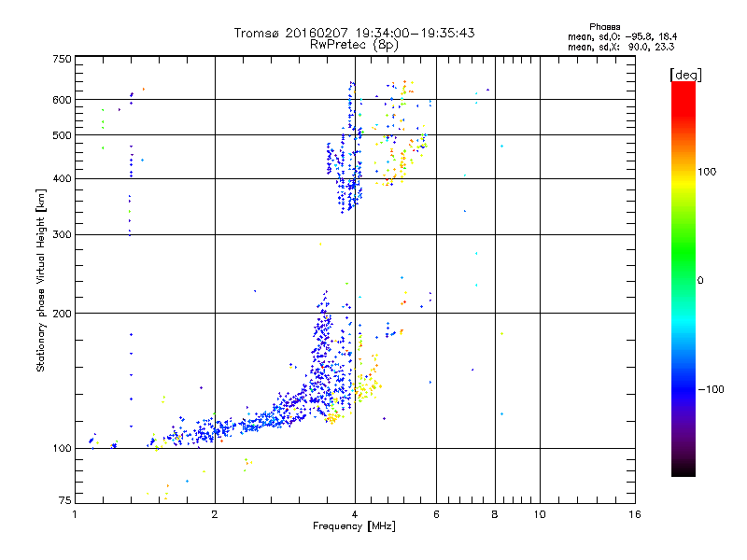Click the colorbar tick label '100'

tap(707, 172)
